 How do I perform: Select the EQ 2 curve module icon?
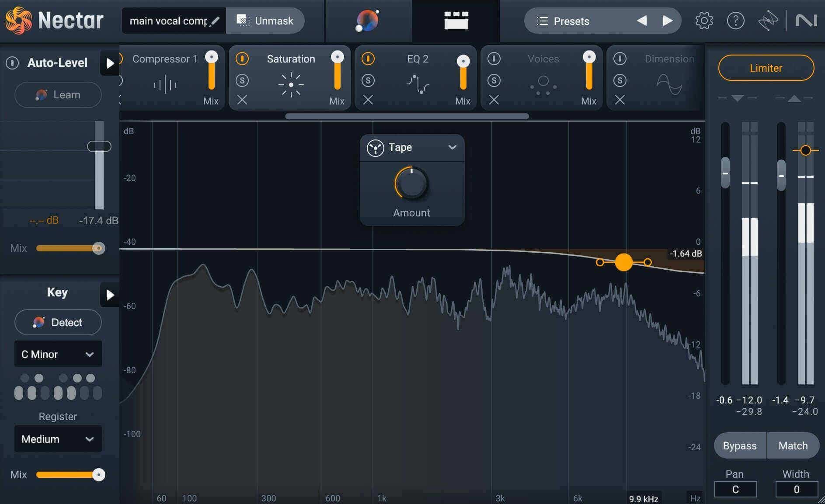point(418,84)
